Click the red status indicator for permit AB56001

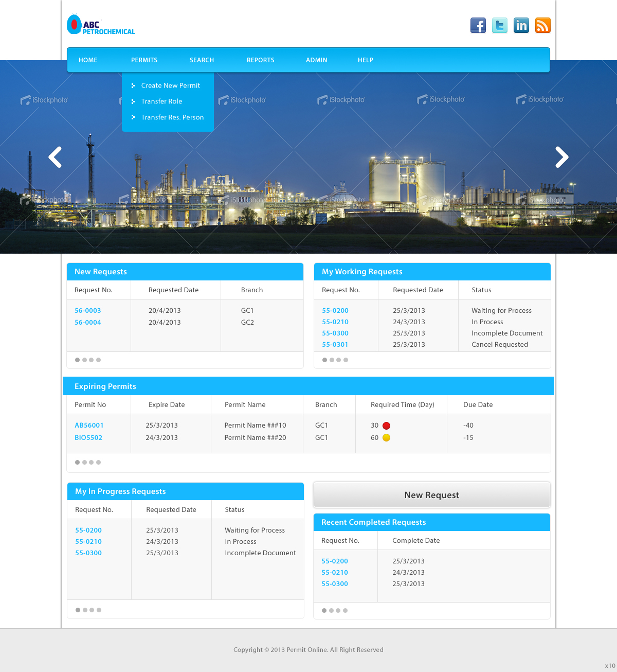coord(386,426)
